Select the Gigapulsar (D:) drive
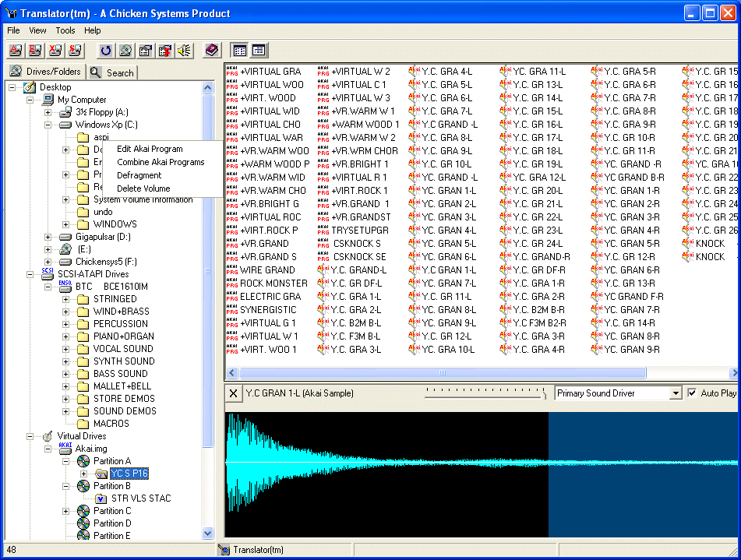 [x=103, y=237]
